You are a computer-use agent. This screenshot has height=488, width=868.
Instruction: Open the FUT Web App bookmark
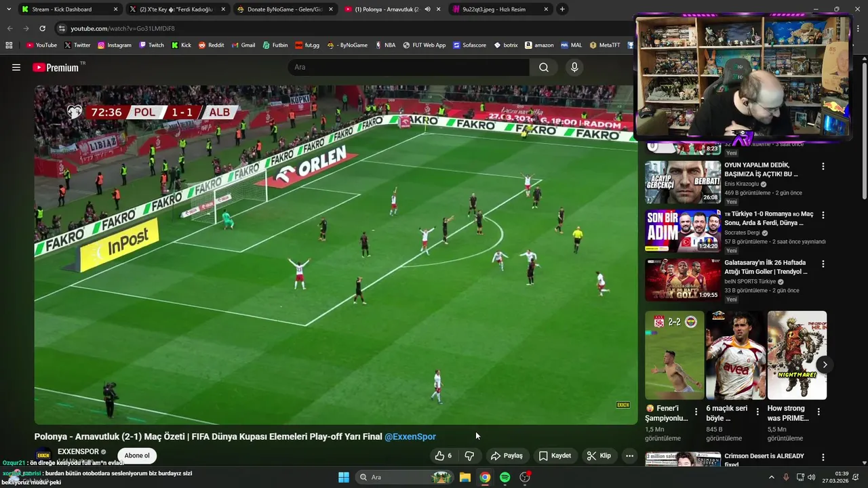[x=424, y=45]
